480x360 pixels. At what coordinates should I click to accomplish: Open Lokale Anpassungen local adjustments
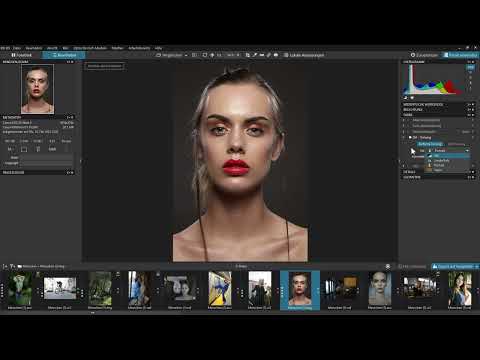304,55
